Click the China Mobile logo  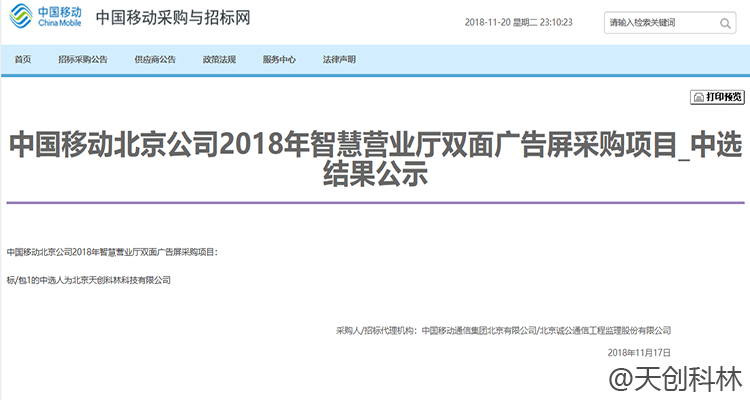(x=46, y=17)
